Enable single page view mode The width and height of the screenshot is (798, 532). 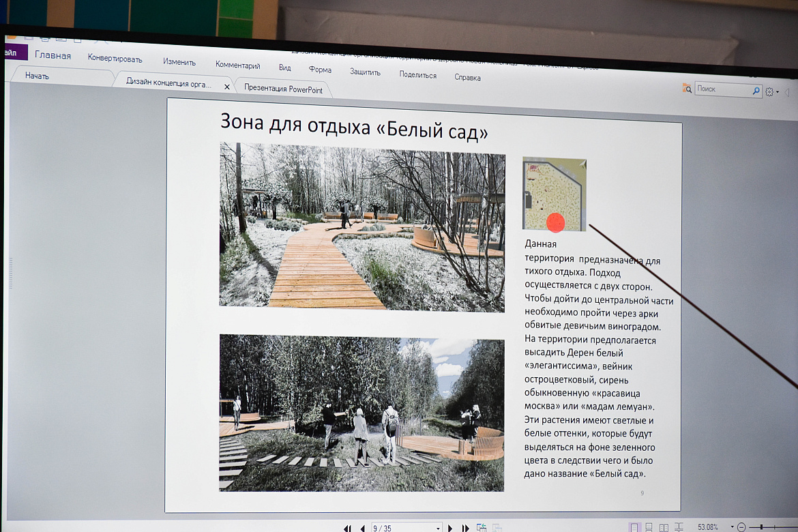pyautogui.click(x=634, y=527)
